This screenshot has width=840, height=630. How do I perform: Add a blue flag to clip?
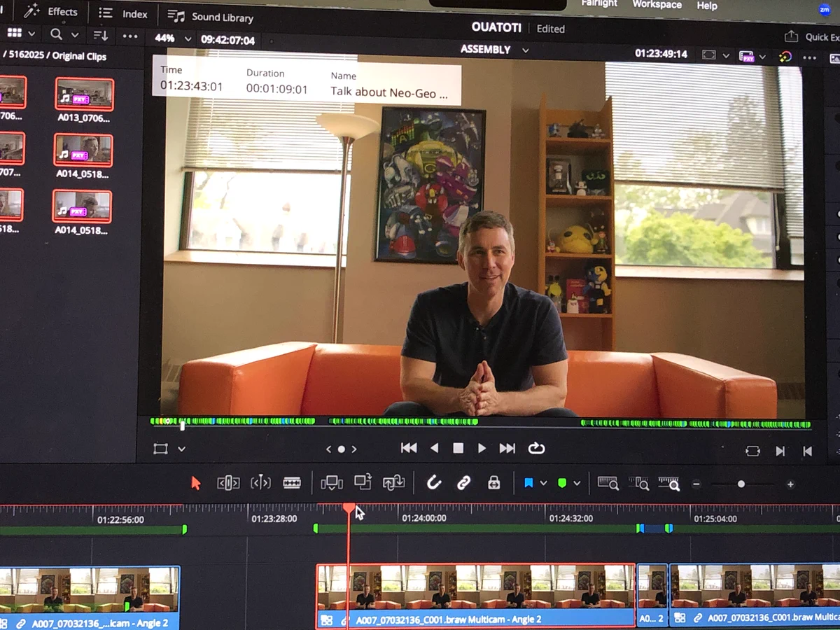pyautogui.click(x=528, y=483)
